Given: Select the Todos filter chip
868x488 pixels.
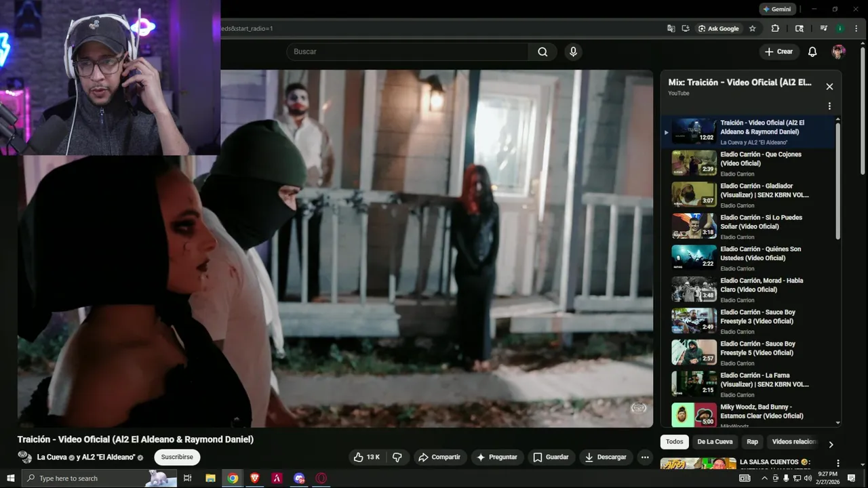Looking at the screenshot, I should [675, 442].
